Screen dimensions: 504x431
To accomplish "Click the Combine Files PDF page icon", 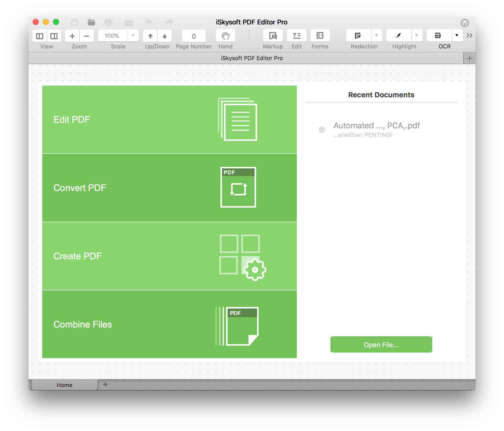I will pos(237,326).
